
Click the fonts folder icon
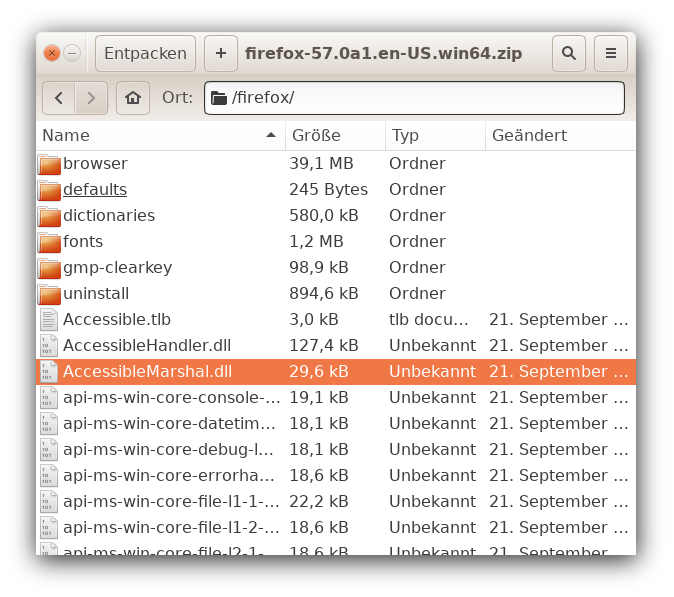click(x=49, y=242)
